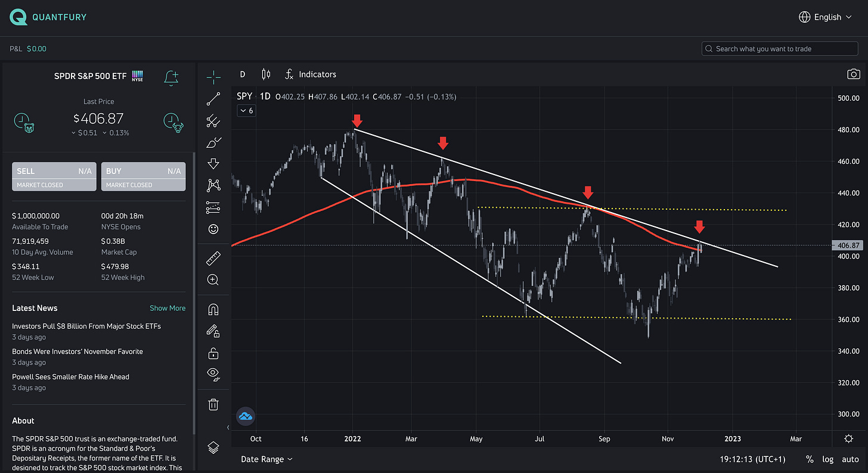The height and width of the screenshot is (473, 868).
Task: Select the brush drawing tool
Action: click(213, 142)
